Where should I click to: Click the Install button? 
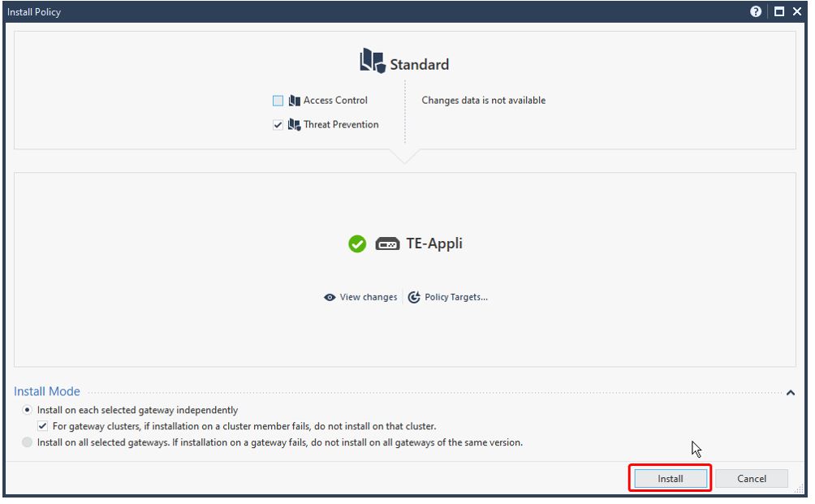click(x=671, y=479)
